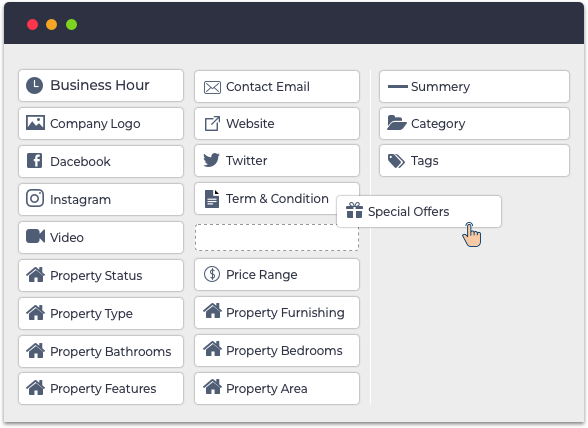588x428 pixels.
Task: Select the Summery field
Action: pos(474,86)
